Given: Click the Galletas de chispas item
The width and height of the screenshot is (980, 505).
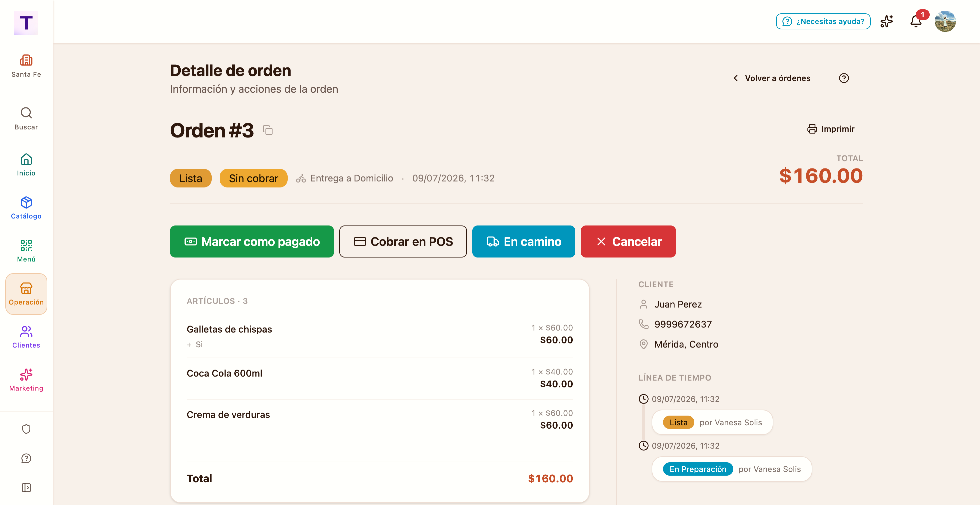Looking at the screenshot, I should (x=229, y=329).
